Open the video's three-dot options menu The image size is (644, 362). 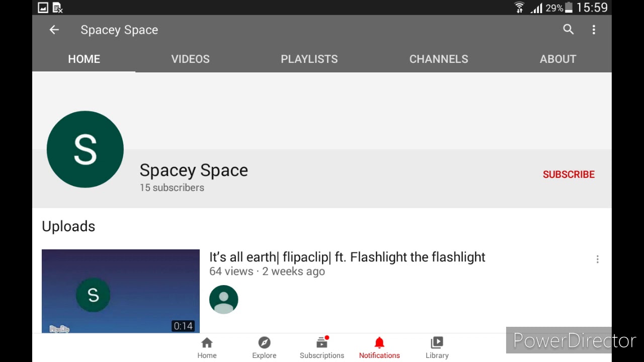pyautogui.click(x=597, y=259)
